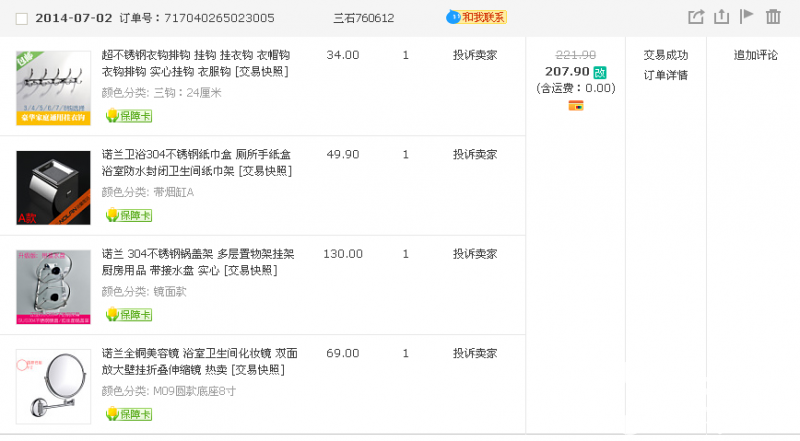Click the orange credit card icon
This screenshot has width=800, height=441.
point(575,105)
